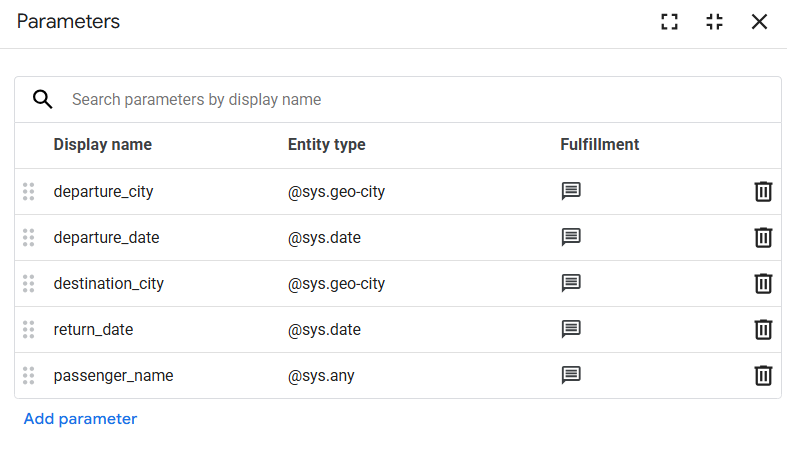787x462 pixels.
Task: Click the Parameters panel title
Action: pos(68,22)
